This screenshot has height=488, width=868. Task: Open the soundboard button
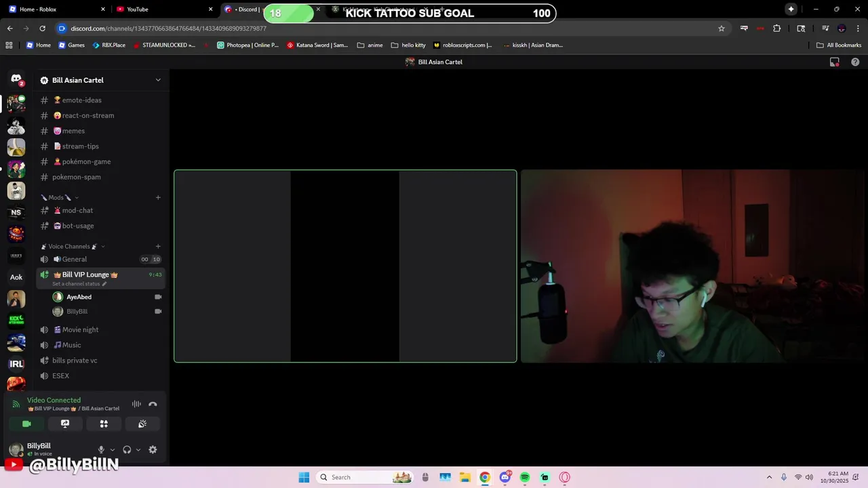click(x=142, y=424)
